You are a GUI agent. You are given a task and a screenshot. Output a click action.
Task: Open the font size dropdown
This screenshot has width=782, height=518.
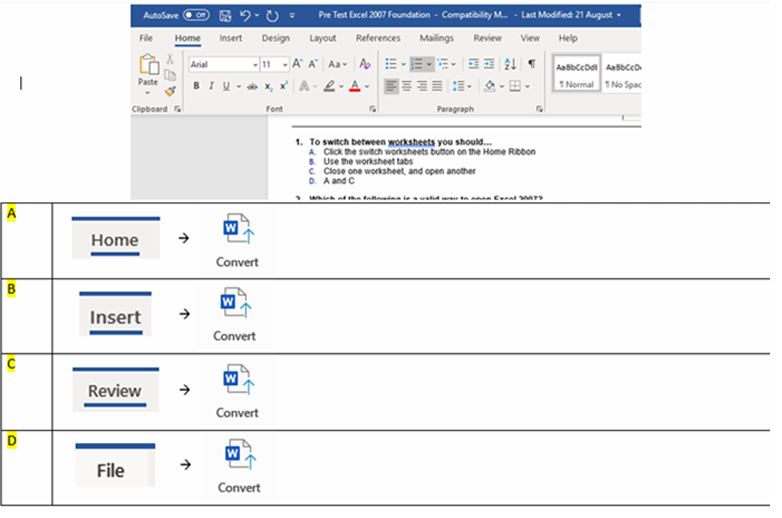point(284,64)
